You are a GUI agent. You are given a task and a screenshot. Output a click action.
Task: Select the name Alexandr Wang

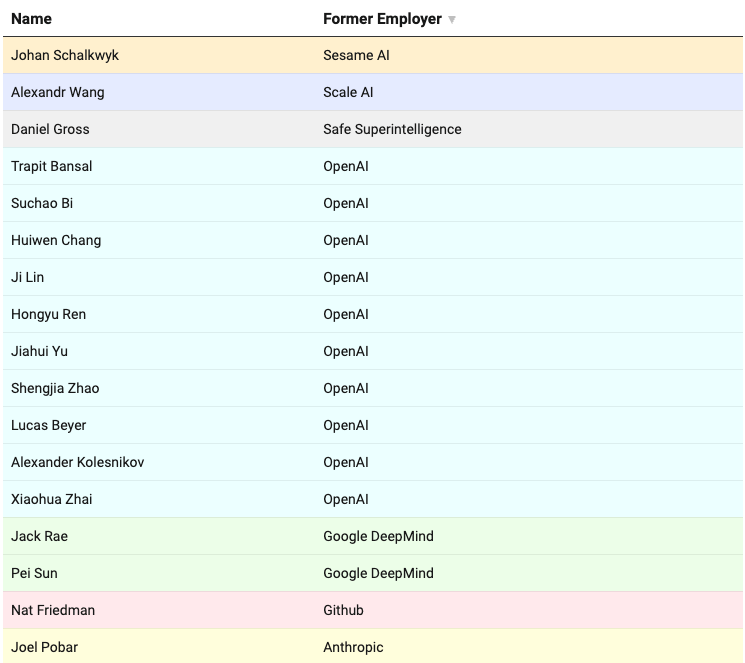pyautogui.click(x=57, y=92)
